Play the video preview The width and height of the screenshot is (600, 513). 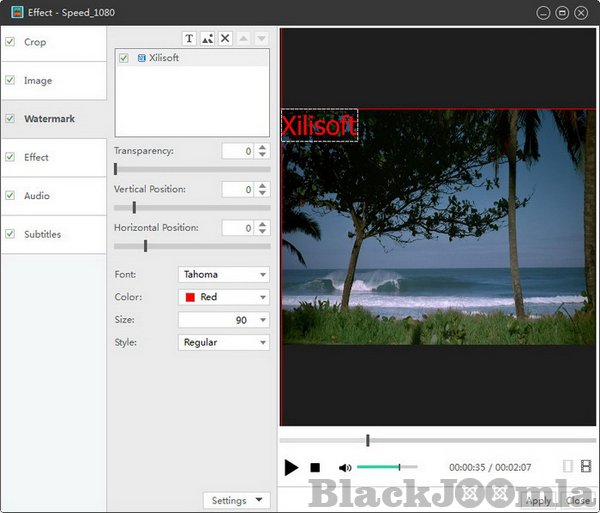[291, 467]
